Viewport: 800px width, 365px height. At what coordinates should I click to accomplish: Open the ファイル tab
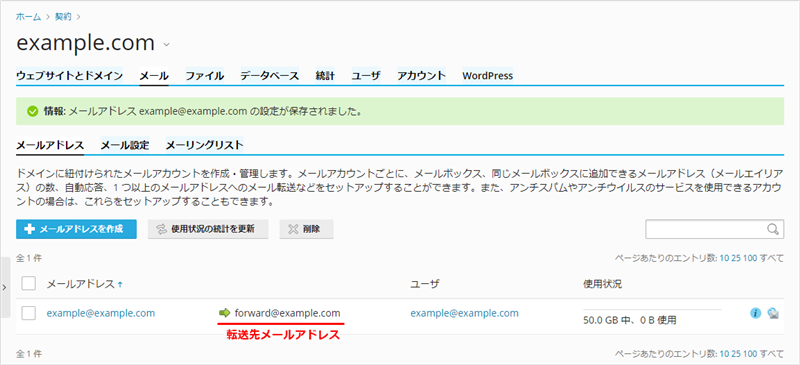(x=204, y=76)
